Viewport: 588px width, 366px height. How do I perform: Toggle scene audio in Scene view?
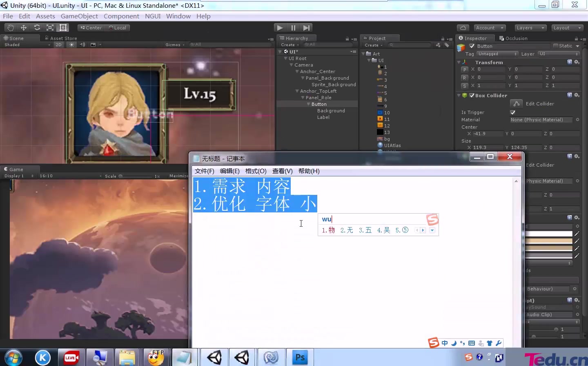point(82,45)
